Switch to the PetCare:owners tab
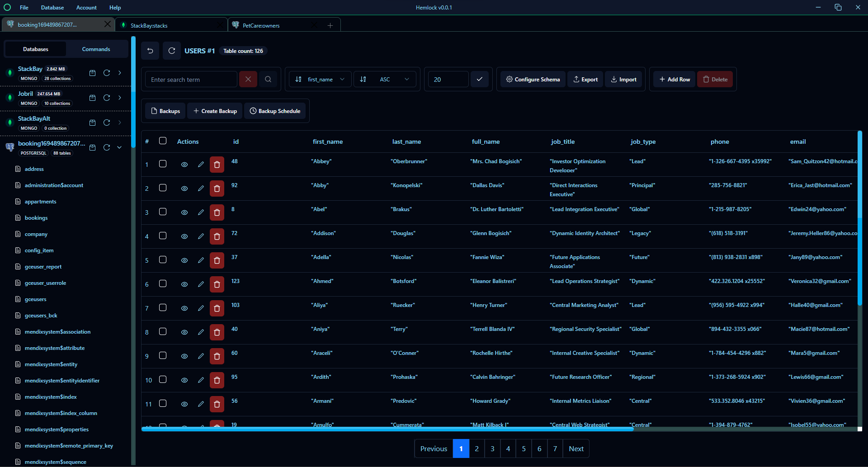The width and height of the screenshot is (868, 467). (x=275, y=25)
